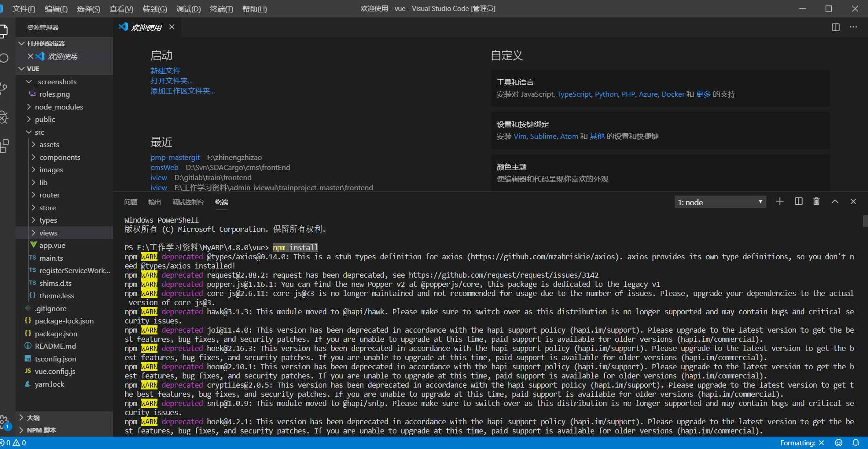Open app.vue file
The image size is (868, 449).
point(64,245)
